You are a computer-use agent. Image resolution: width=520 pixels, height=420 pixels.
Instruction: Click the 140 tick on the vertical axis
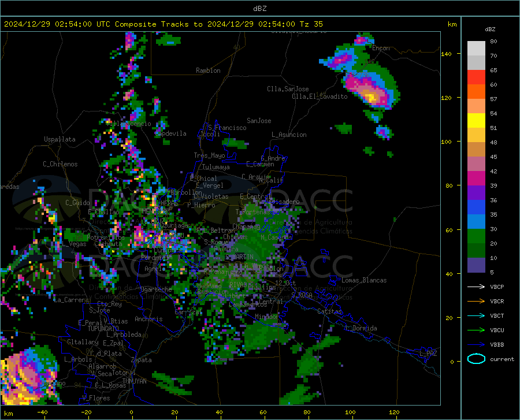pos(446,54)
